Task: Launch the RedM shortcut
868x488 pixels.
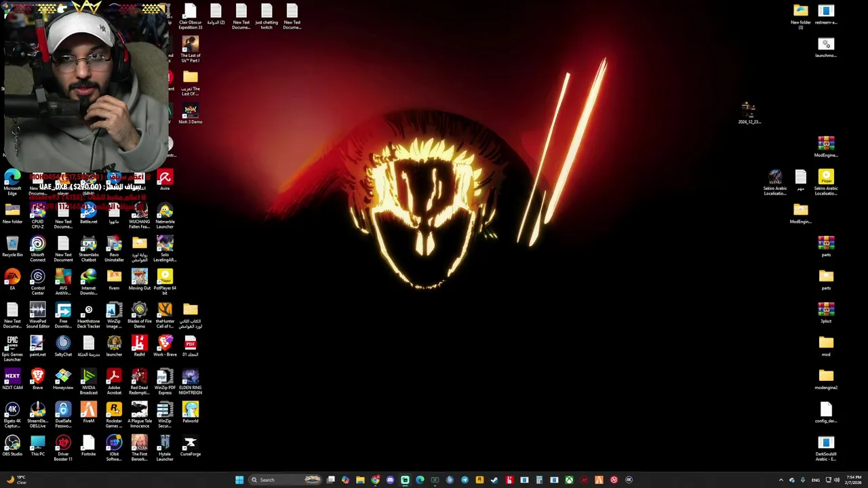Action: [x=139, y=347]
